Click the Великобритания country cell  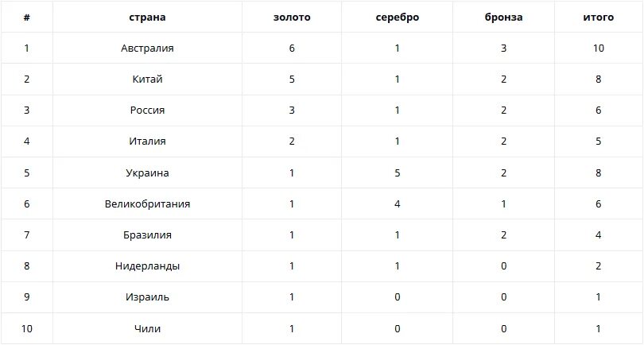click(x=147, y=204)
